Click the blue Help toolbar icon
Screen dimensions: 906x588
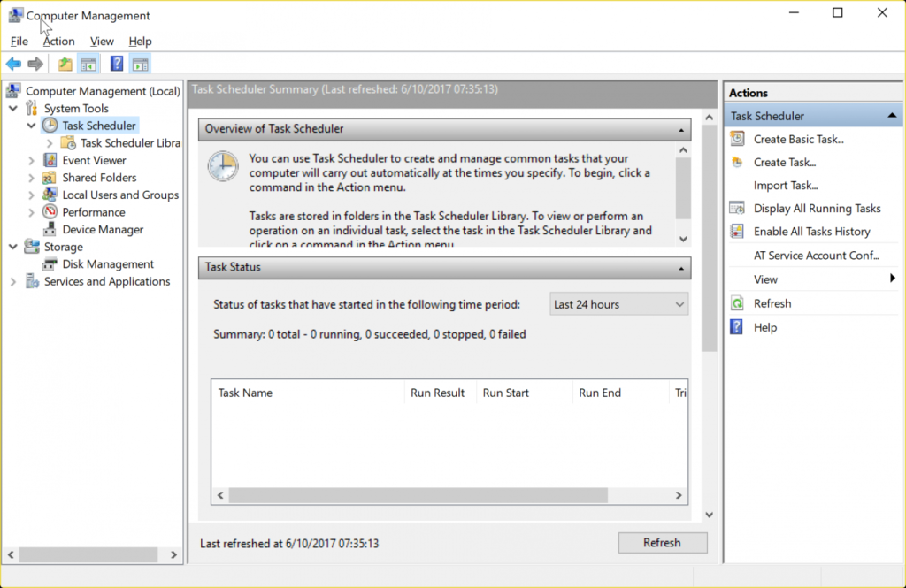tap(116, 64)
